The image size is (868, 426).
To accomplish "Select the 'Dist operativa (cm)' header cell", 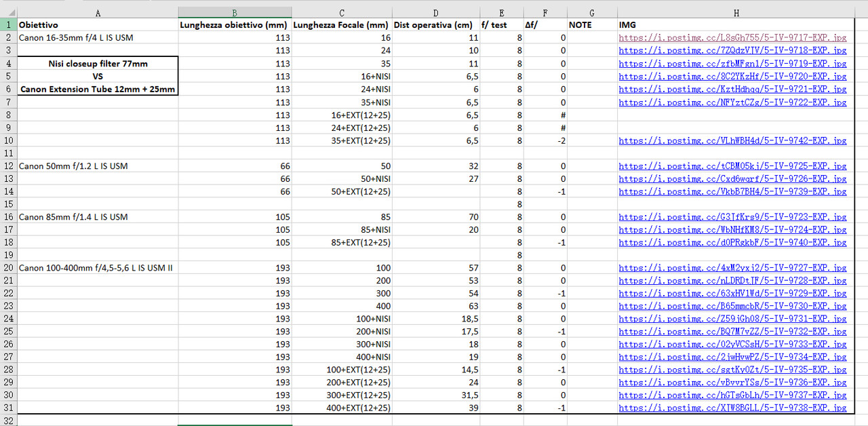I will tap(436, 25).
